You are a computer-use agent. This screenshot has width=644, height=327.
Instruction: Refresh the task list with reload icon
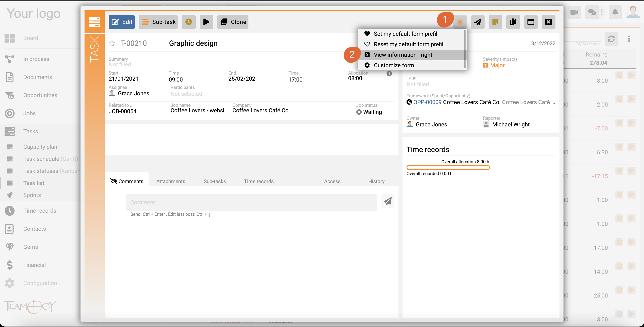tap(611, 39)
